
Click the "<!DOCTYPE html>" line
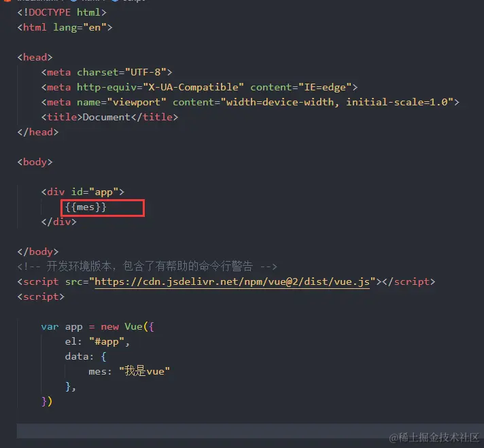pyautogui.click(x=62, y=12)
